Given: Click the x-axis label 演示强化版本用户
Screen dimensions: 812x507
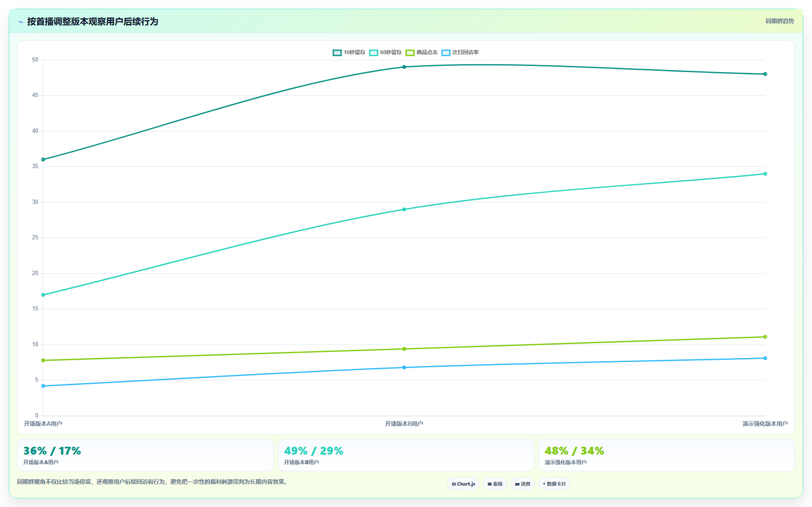Looking at the screenshot, I should [765, 424].
